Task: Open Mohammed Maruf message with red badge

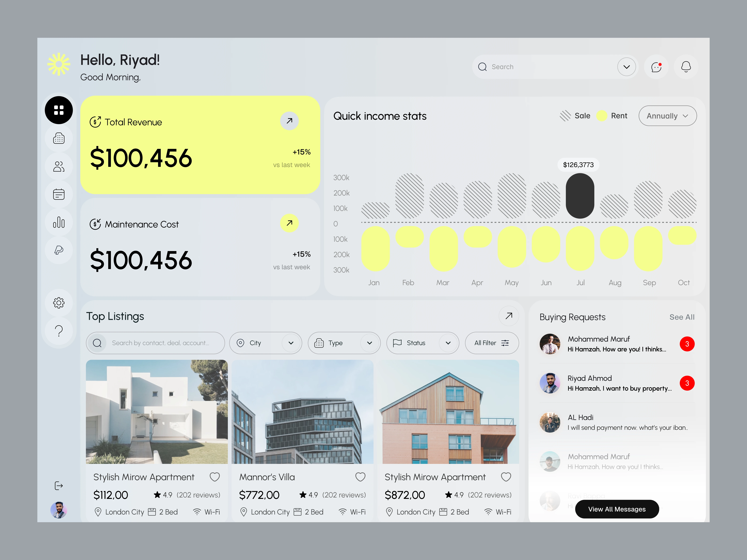Action: (617, 344)
